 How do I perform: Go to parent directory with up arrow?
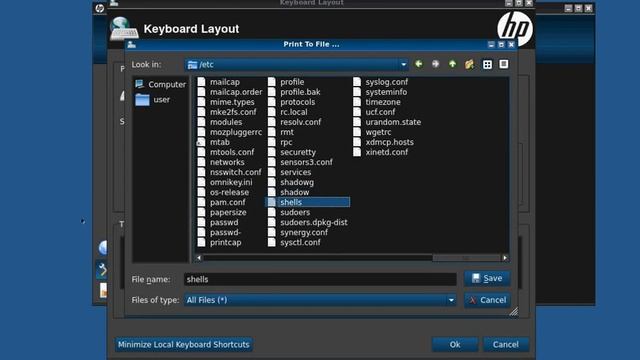click(x=452, y=64)
